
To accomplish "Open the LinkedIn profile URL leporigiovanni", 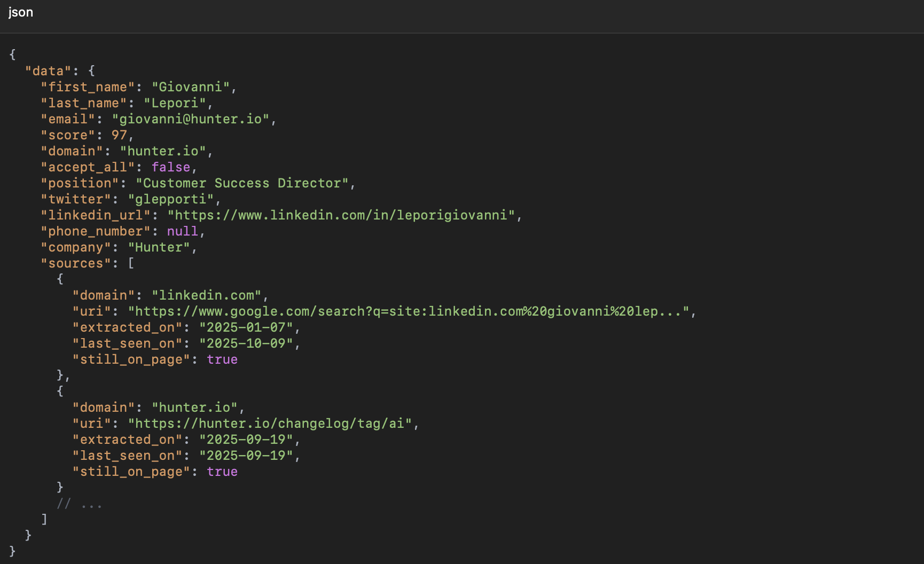I will pos(341,215).
